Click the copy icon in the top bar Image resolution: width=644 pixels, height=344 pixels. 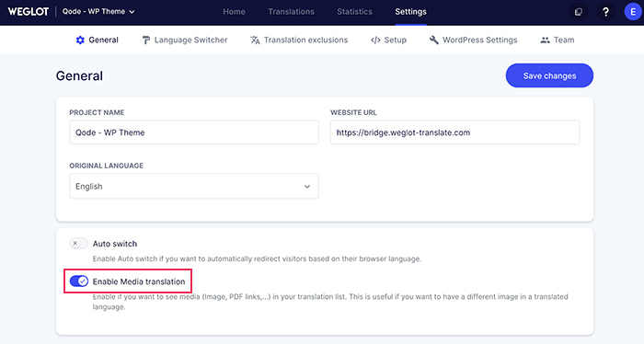tap(579, 12)
